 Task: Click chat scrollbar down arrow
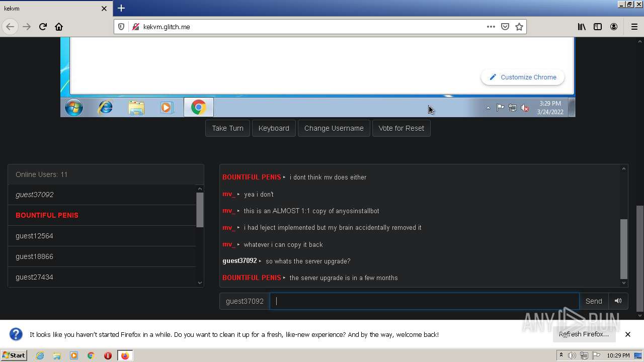pyautogui.click(x=624, y=283)
